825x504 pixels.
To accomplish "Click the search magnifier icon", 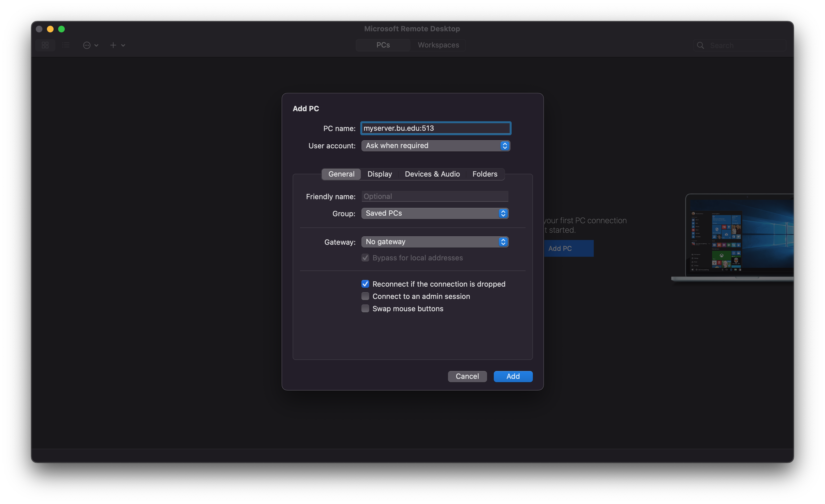I will pos(700,46).
